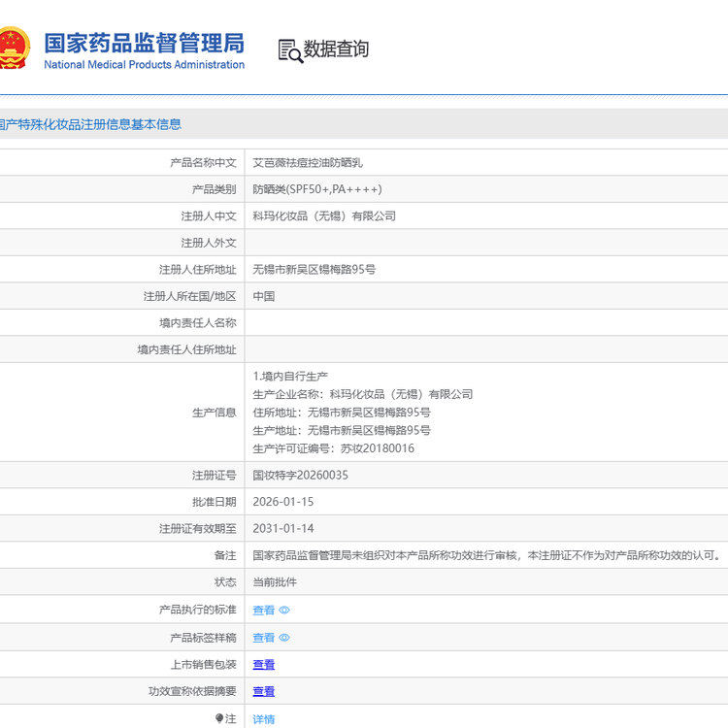Viewport: 728px width, 728px height.
Task: Click eye icon beside 产品标签样稿
Action: 284,638
